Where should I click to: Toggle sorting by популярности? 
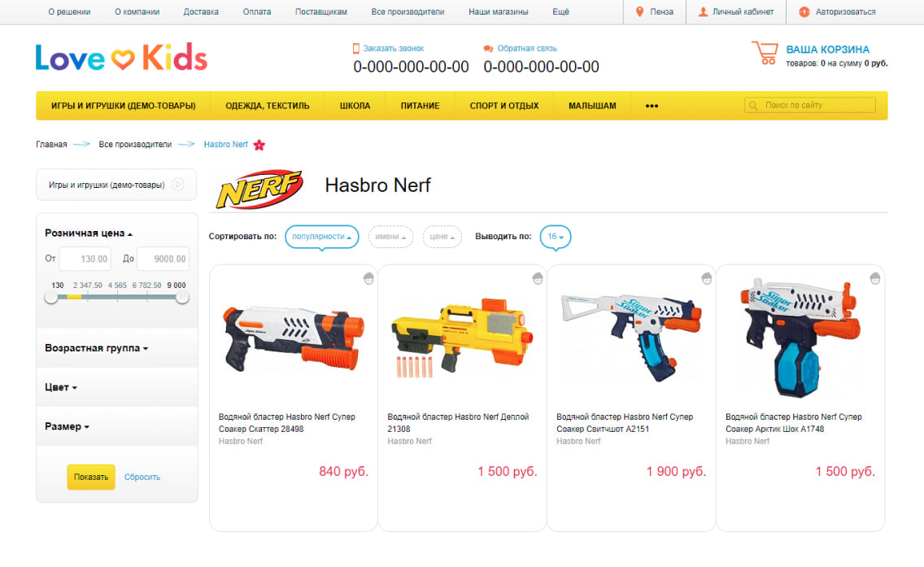[322, 237]
